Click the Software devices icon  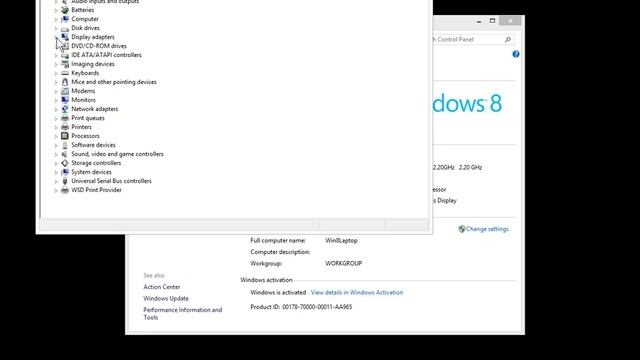[64, 145]
